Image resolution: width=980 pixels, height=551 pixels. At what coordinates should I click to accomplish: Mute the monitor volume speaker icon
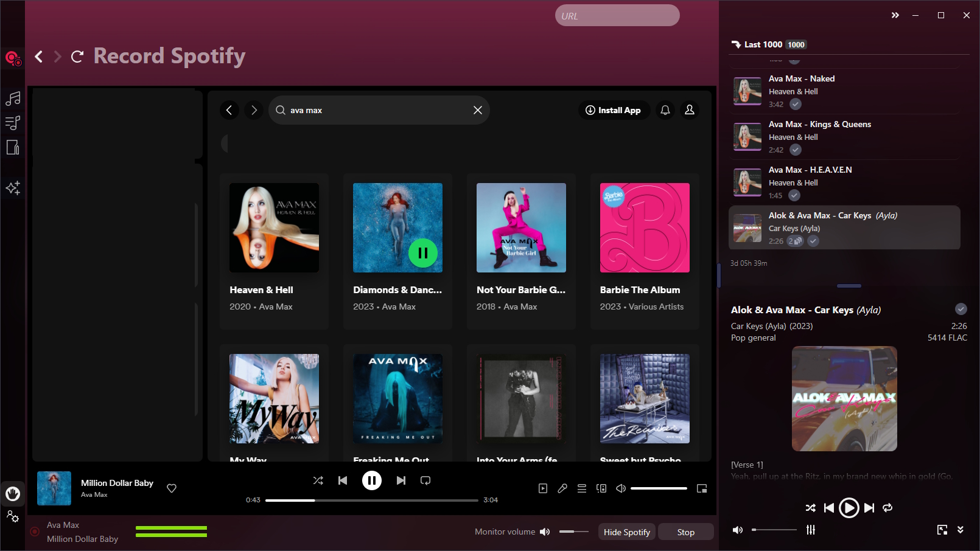click(x=545, y=532)
